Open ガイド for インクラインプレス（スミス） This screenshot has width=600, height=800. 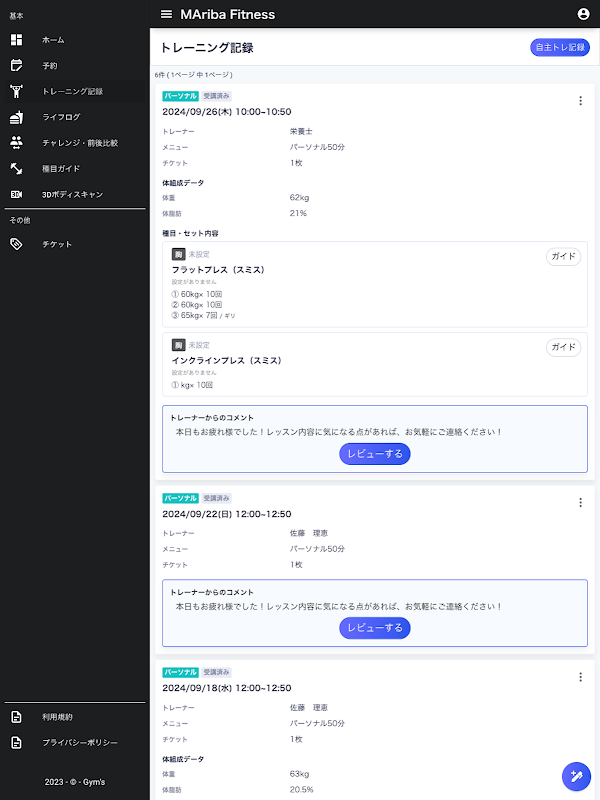click(563, 347)
